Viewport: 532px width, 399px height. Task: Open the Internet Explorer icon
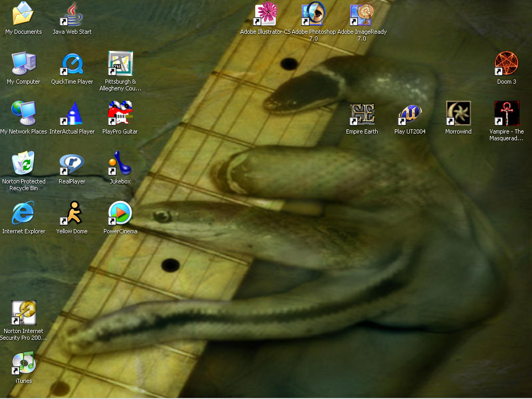[23, 213]
